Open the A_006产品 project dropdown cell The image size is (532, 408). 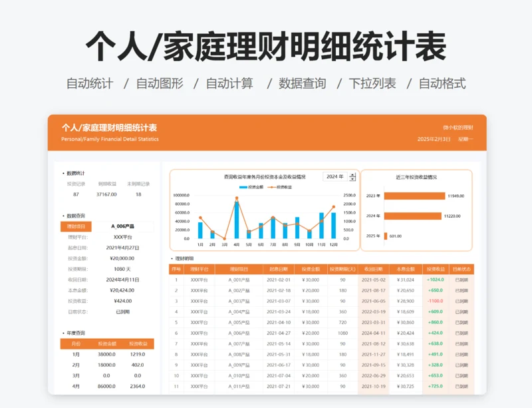pos(122,226)
